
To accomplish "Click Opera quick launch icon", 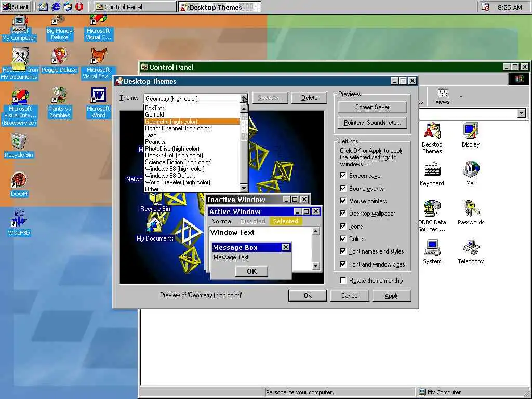I will pos(79,7).
